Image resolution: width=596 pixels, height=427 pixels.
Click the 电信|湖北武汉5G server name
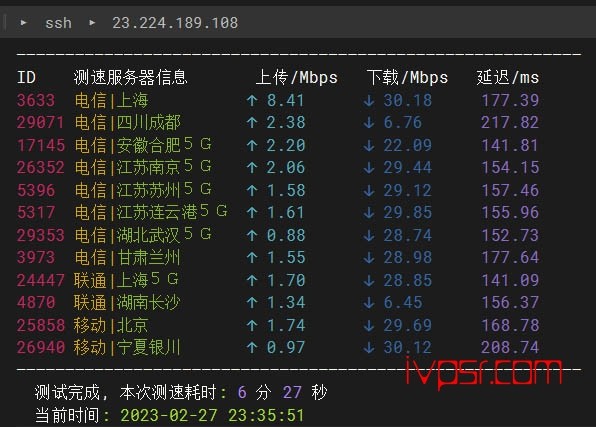(x=143, y=235)
